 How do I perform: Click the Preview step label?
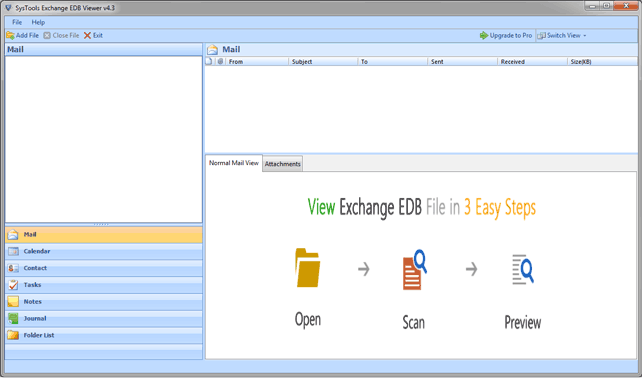point(523,322)
